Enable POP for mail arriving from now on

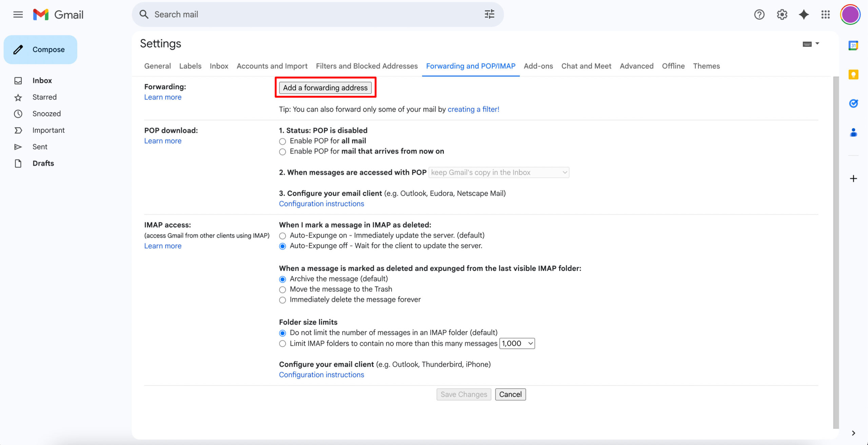pyautogui.click(x=282, y=152)
